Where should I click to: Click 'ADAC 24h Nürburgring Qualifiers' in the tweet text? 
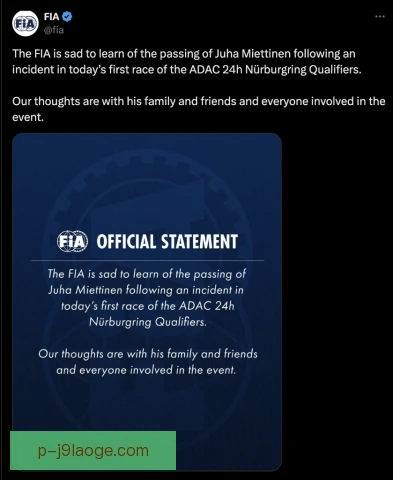tap(275, 70)
